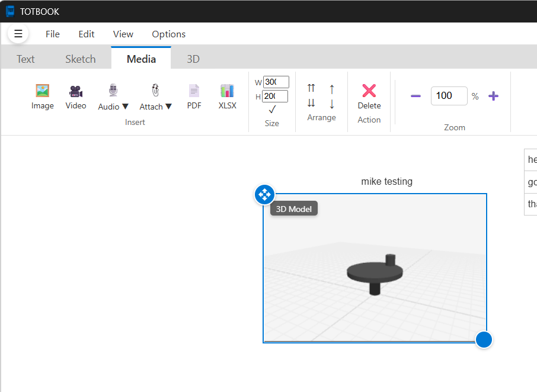Screen dimensions: 537x392
Task: Click the zoom percentage field
Action: point(449,96)
